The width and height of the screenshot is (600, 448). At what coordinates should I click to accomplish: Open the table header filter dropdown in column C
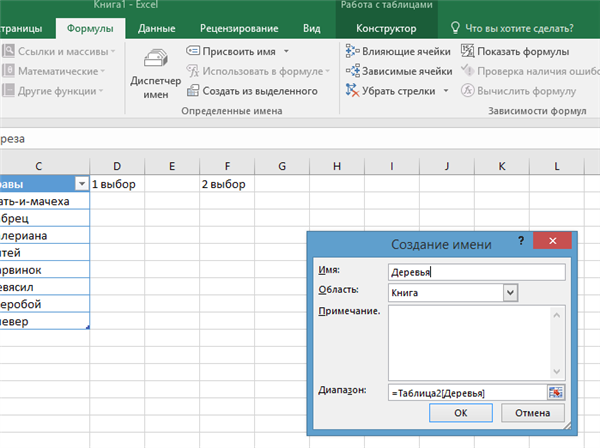pos(82,184)
